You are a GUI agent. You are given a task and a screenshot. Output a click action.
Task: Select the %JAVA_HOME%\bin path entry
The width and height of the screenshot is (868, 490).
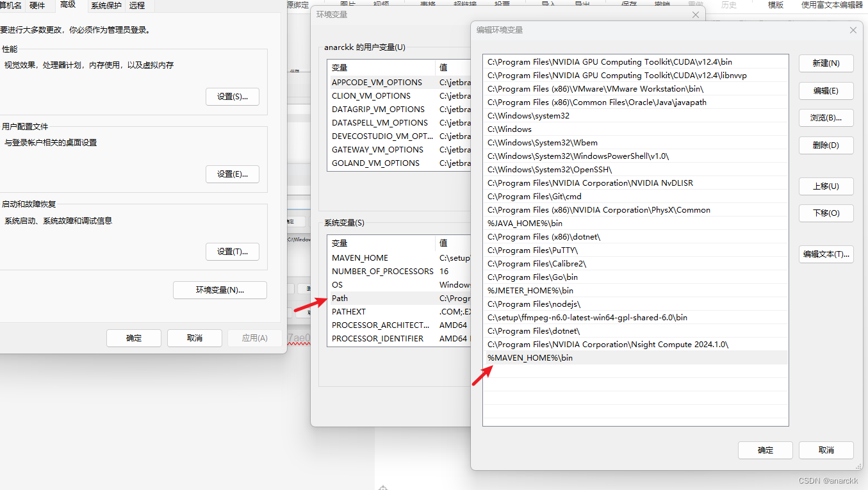pyautogui.click(x=635, y=224)
